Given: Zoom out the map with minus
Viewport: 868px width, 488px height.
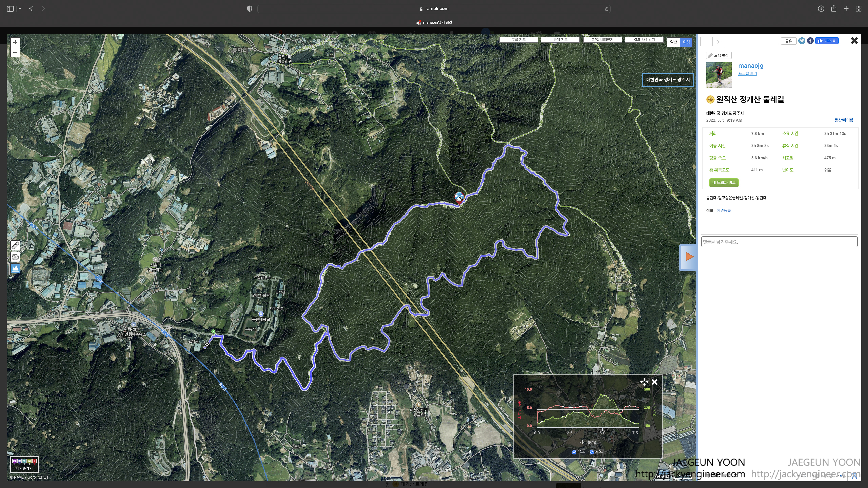Looking at the screenshot, I should tap(15, 52).
